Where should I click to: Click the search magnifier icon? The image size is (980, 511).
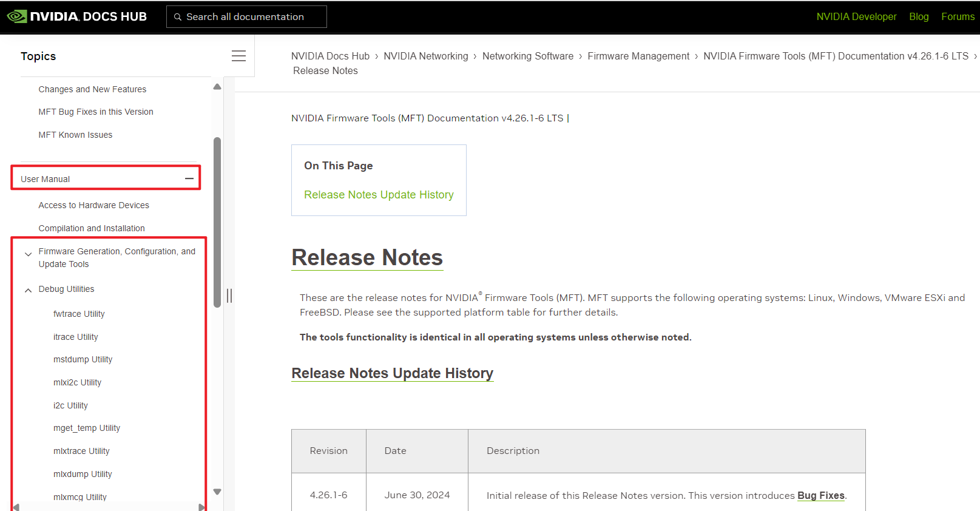178,17
